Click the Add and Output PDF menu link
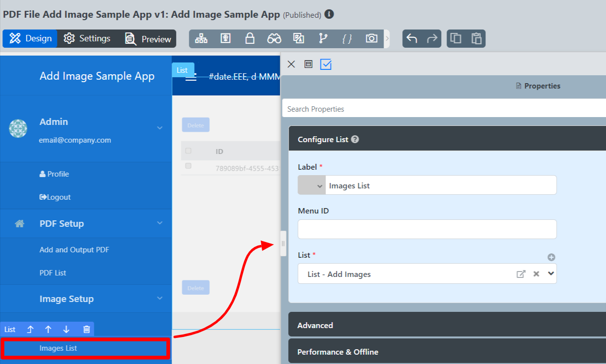The width and height of the screenshot is (606, 364). coord(74,250)
